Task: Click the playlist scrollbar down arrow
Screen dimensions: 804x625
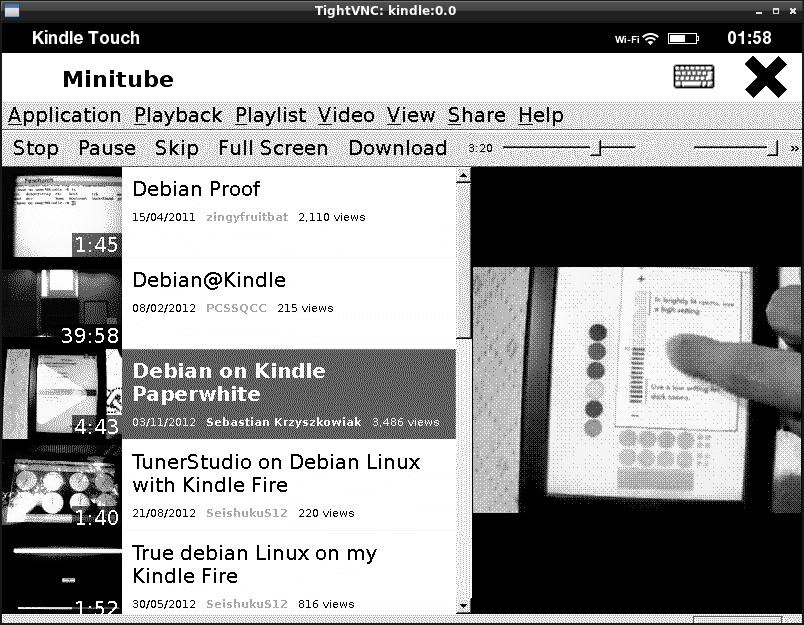Action: [463, 607]
